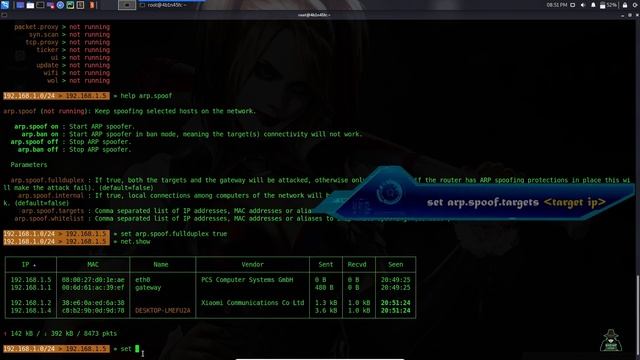The width and height of the screenshot is (640, 360).
Task: Click the blue desktop icon in the panel
Action: pyautogui.click(x=20, y=5)
